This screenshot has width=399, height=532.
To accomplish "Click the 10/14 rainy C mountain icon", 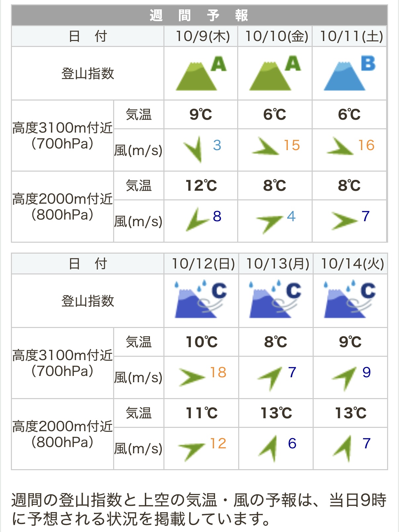I will pos(350,300).
